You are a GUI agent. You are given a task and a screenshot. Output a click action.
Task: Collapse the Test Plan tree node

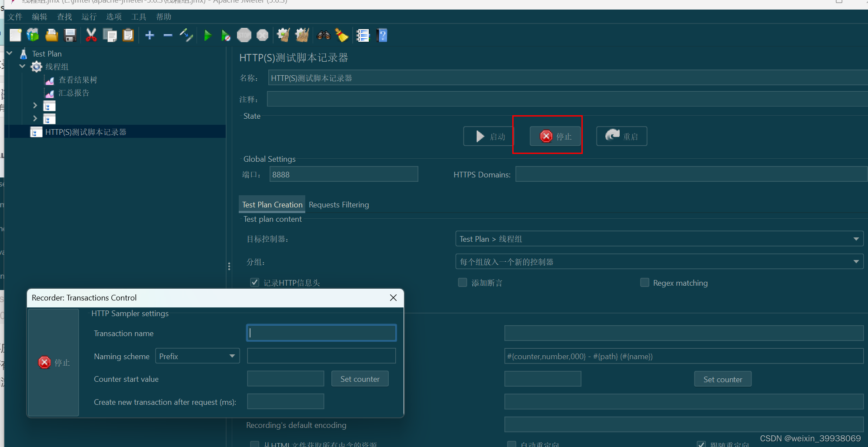10,53
